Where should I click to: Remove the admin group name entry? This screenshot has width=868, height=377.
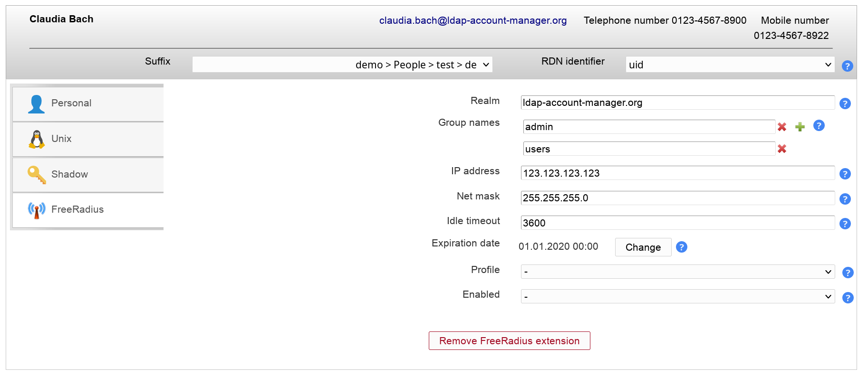782,127
